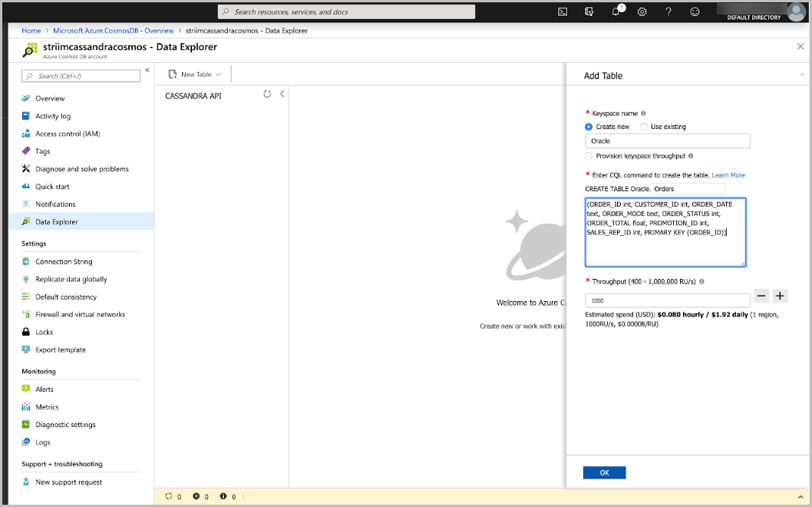
Task: Collapse the Cassandra API pane
Action: pyautogui.click(x=282, y=93)
